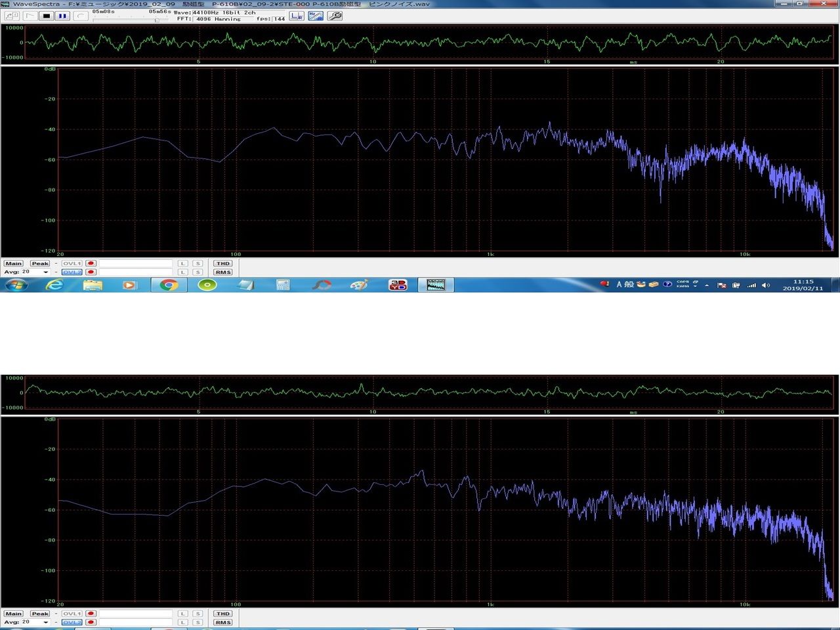
Task: Start playback with the play icon
Action: (30, 16)
